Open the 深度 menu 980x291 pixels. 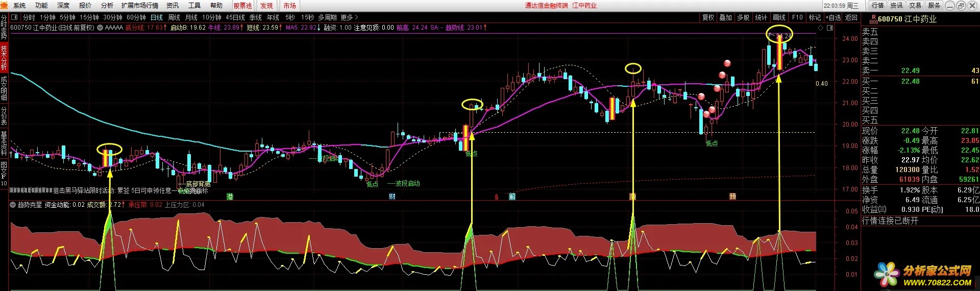pos(63,6)
